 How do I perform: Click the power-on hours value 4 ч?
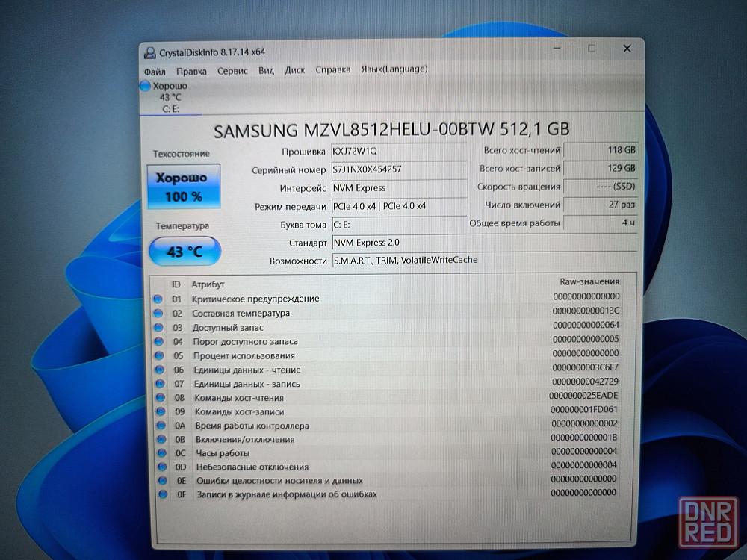(601, 223)
